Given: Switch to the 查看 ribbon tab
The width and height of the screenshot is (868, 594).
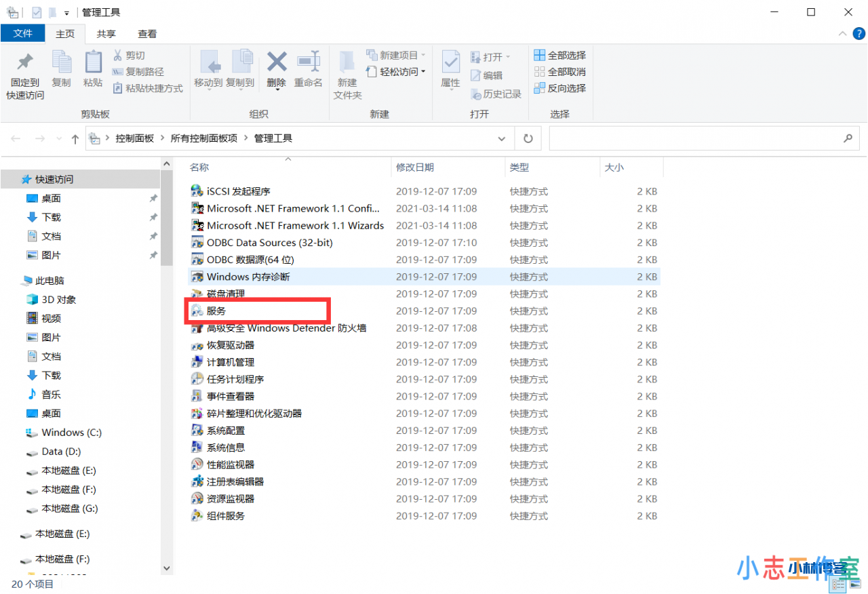Looking at the screenshot, I should 146,33.
